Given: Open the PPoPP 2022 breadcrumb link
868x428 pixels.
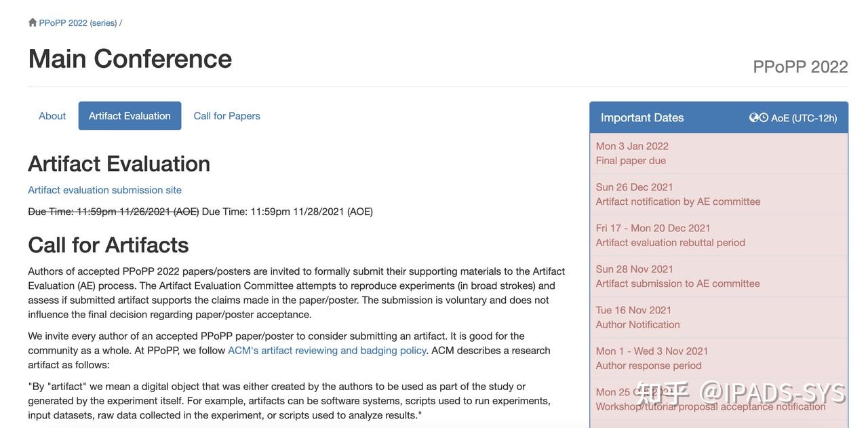Looking at the screenshot, I should coord(63,23).
